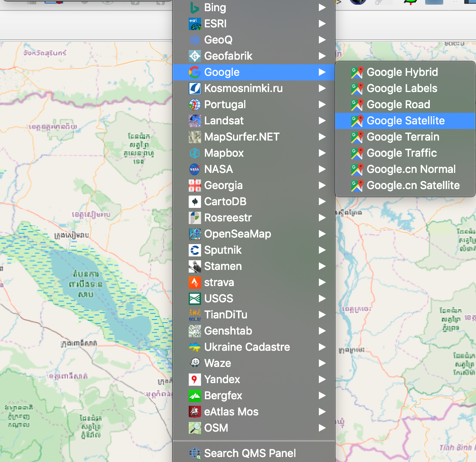Click the Google G logo icon

(195, 72)
